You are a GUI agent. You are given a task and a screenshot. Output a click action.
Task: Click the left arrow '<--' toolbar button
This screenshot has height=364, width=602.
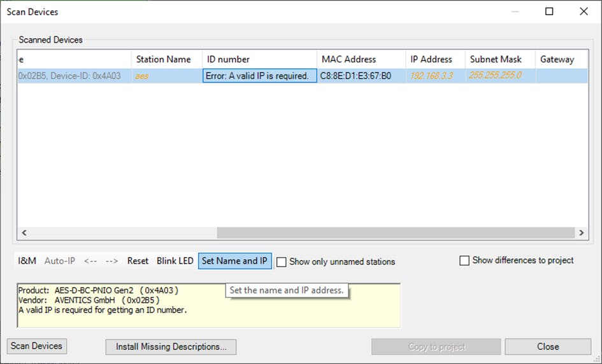tap(90, 261)
